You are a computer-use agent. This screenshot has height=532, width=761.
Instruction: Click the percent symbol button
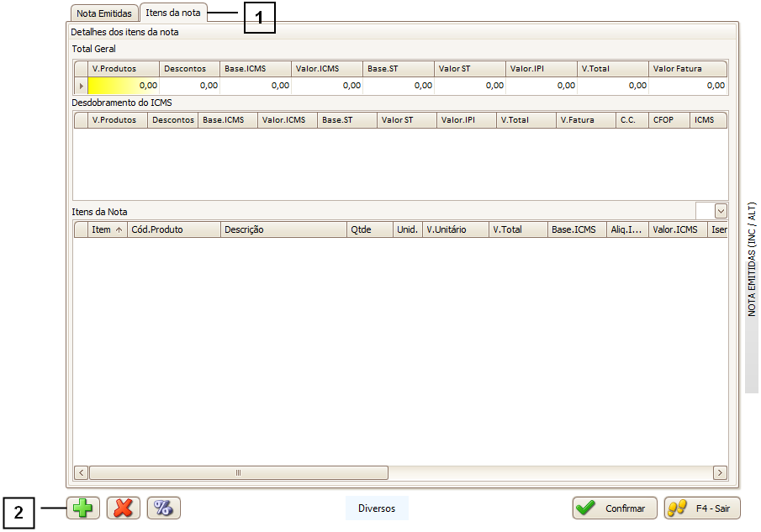coord(164,508)
